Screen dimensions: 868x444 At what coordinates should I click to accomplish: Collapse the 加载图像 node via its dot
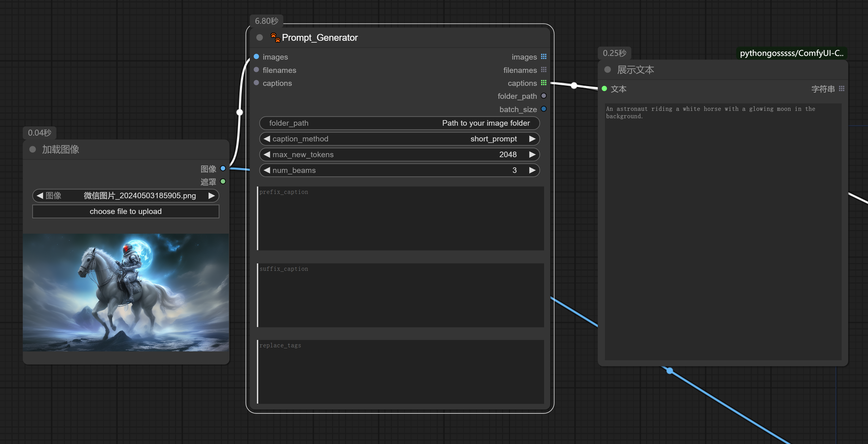tap(33, 149)
